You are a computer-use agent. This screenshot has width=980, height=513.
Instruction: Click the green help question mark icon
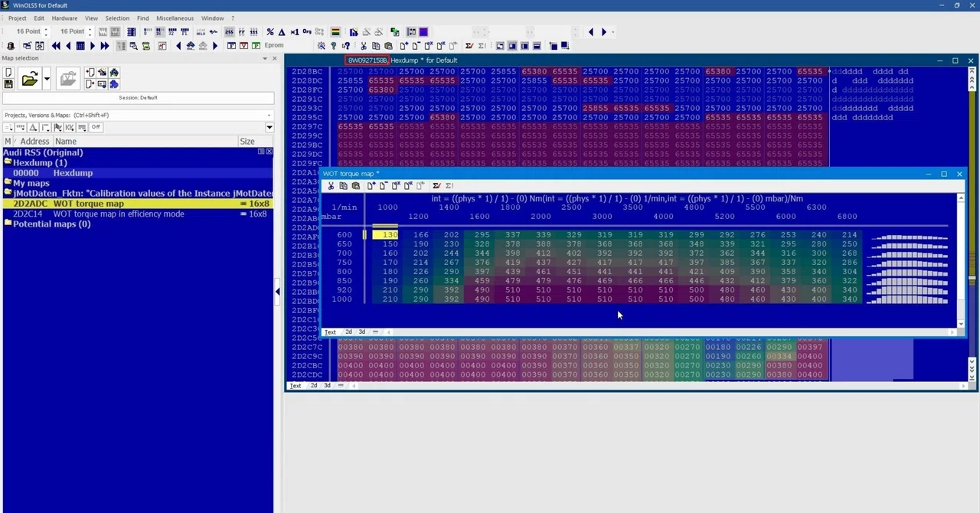pos(333,46)
